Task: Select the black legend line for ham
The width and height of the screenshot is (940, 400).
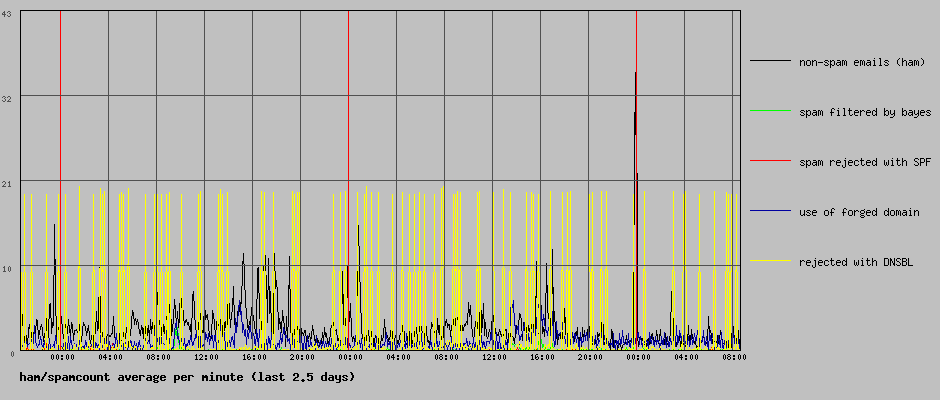Action: (x=770, y=61)
